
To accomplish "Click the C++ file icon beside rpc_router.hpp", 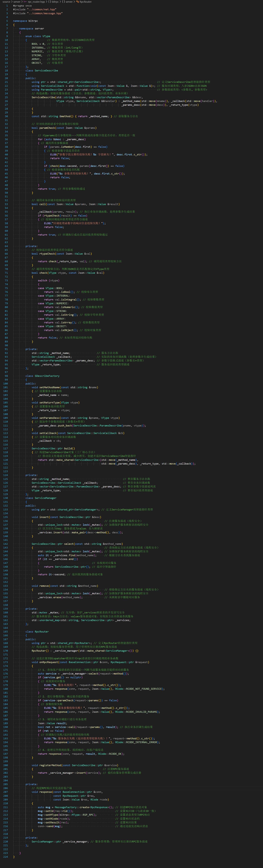I will coord(25,2).
